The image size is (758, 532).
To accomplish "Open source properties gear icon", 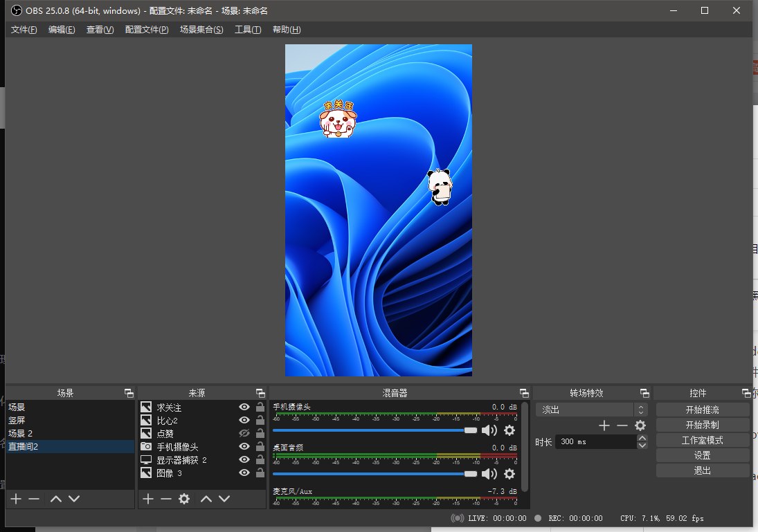I will click(x=184, y=499).
